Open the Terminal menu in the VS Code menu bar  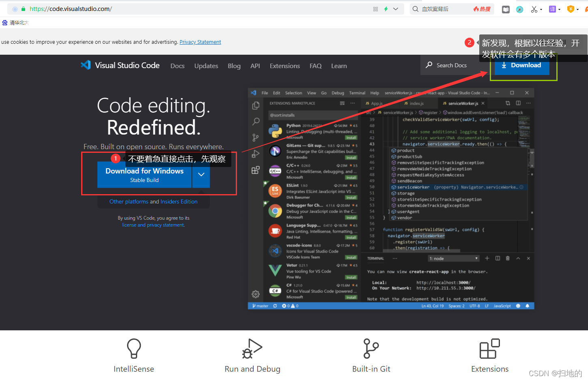pyautogui.click(x=357, y=93)
